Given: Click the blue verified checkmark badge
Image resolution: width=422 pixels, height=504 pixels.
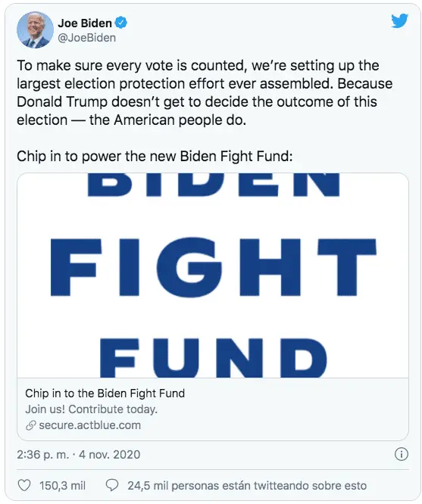Looking at the screenshot, I should (x=122, y=23).
